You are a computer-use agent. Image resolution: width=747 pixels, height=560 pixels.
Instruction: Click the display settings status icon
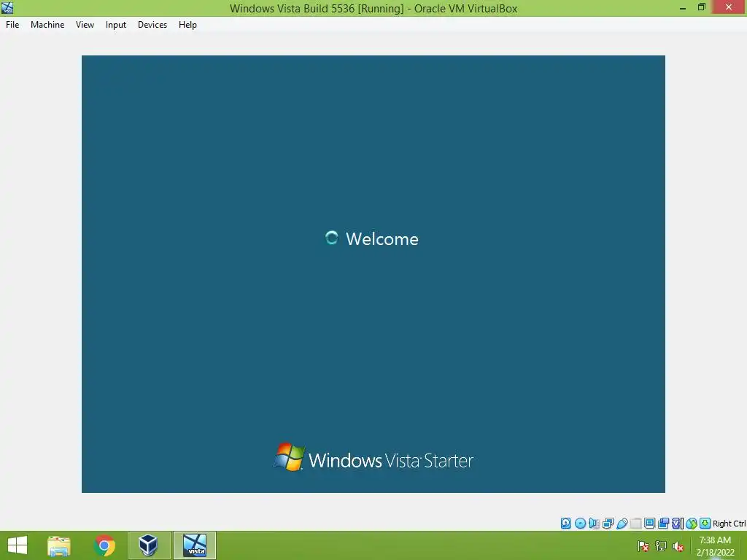coord(649,524)
